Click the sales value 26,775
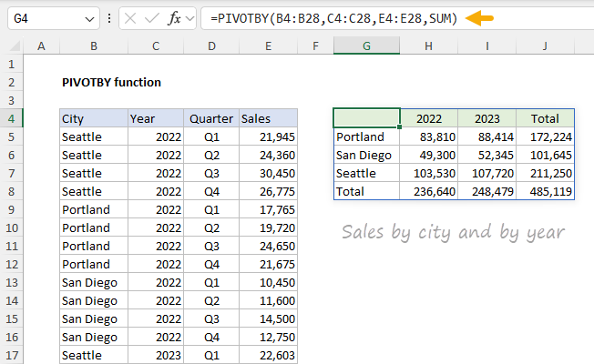The height and width of the screenshot is (364, 594). point(268,191)
